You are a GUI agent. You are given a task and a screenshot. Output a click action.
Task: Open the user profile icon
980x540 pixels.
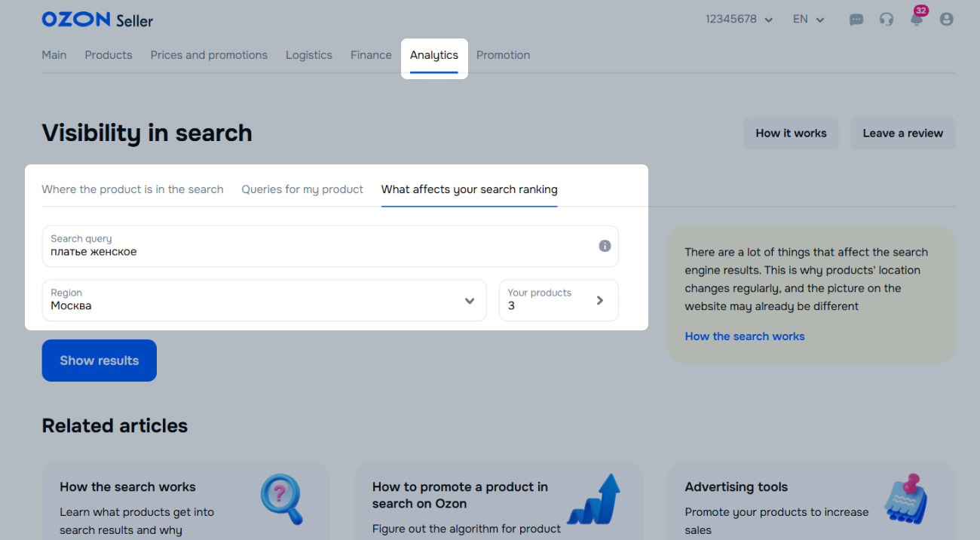[947, 20]
